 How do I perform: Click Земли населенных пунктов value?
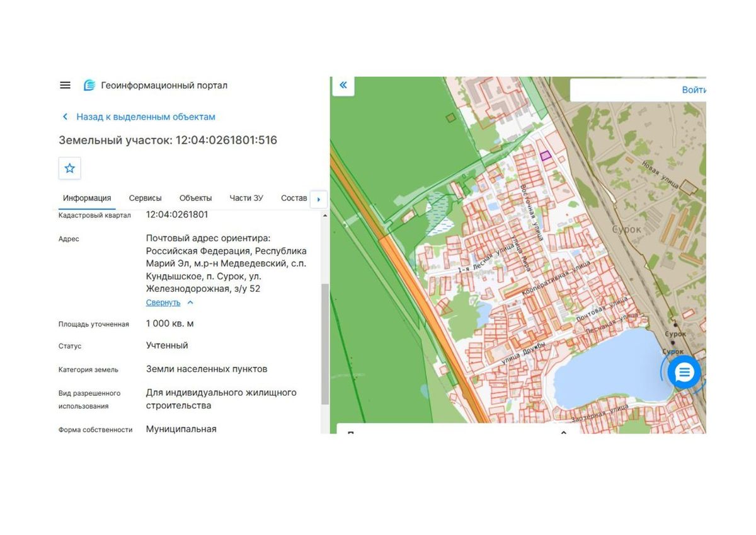207,369
